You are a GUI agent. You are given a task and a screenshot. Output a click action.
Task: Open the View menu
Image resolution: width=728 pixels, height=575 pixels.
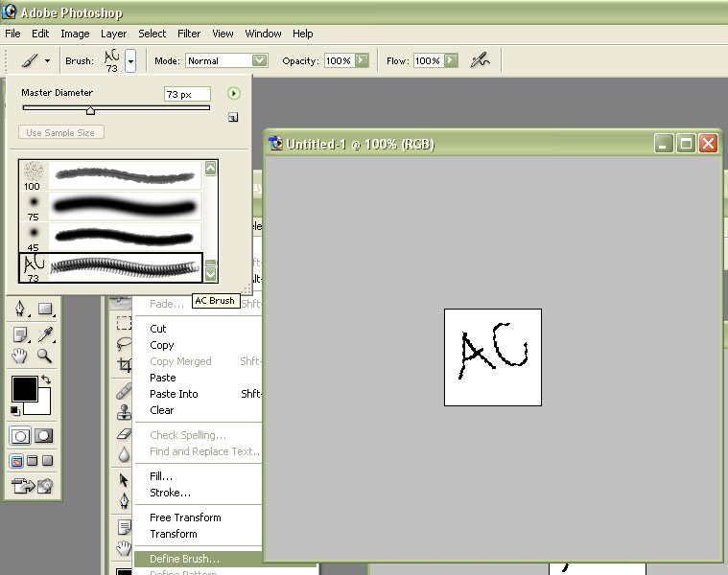tap(223, 34)
